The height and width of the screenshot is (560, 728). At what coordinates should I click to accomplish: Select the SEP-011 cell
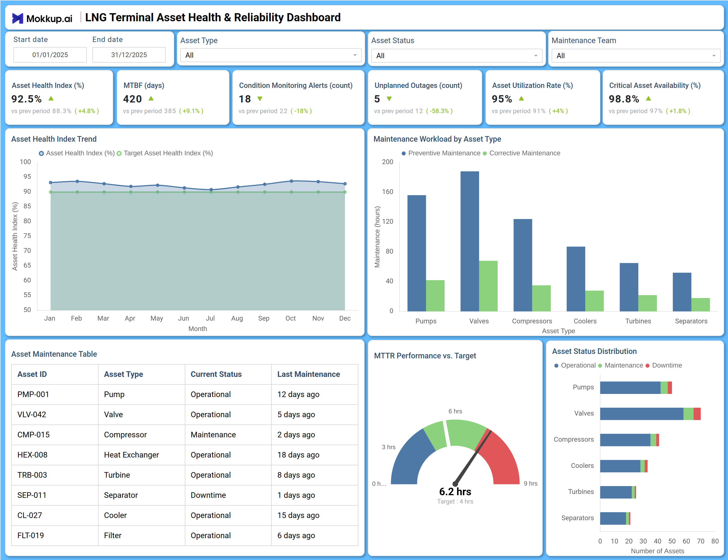(x=55, y=495)
